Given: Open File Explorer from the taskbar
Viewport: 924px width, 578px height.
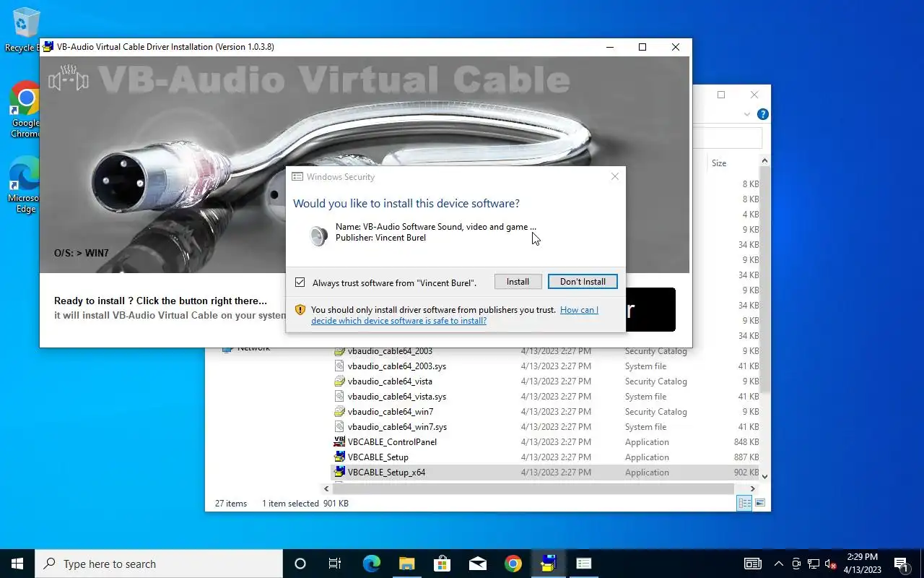Looking at the screenshot, I should click(x=406, y=564).
